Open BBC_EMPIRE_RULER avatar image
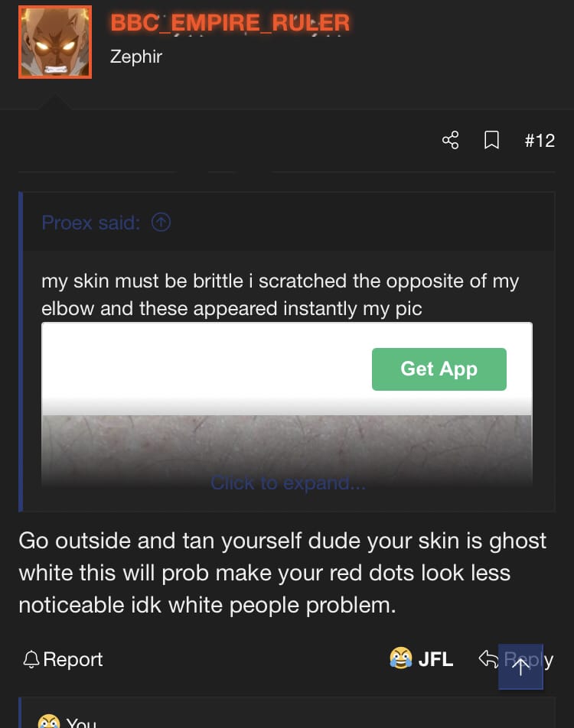Screen dimensions: 574x728 pyautogui.click(x=55, y=42)
